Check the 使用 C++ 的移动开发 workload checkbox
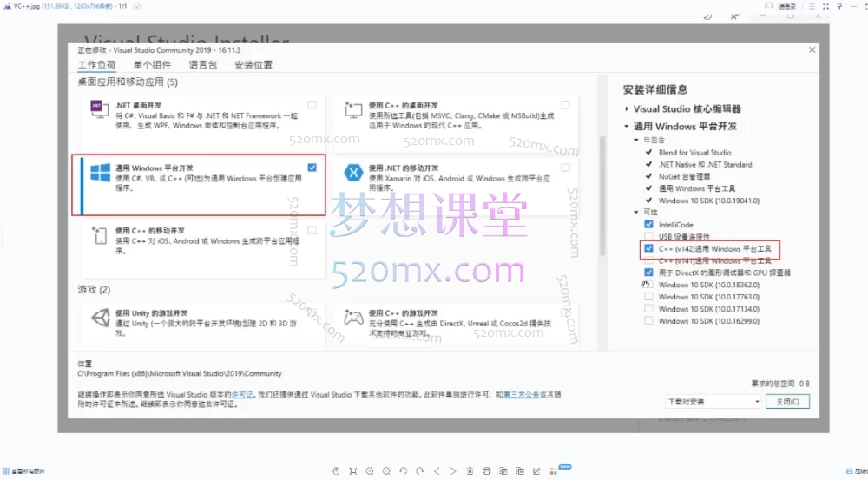This screenshot has width=868, height=480. point(312,230)
